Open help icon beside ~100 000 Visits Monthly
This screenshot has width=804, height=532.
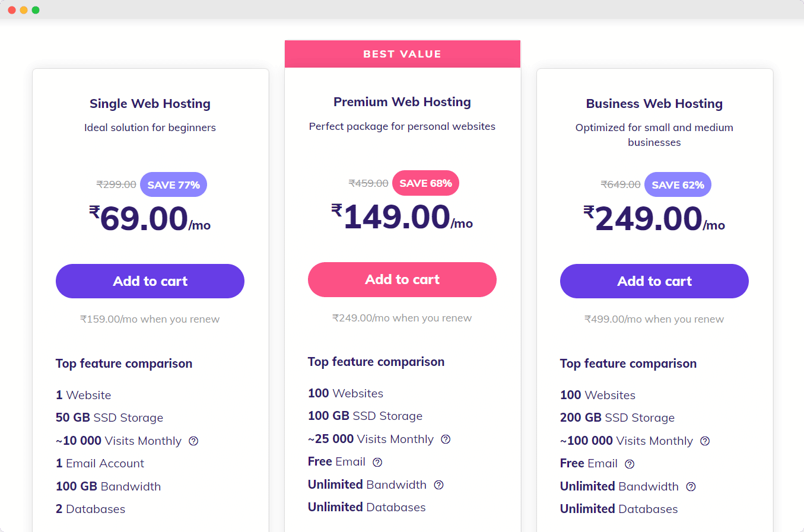point(705,441)
